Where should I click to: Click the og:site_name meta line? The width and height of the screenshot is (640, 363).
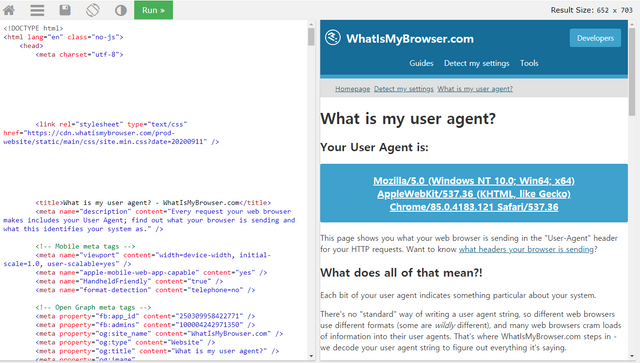(x=159, y=334)
